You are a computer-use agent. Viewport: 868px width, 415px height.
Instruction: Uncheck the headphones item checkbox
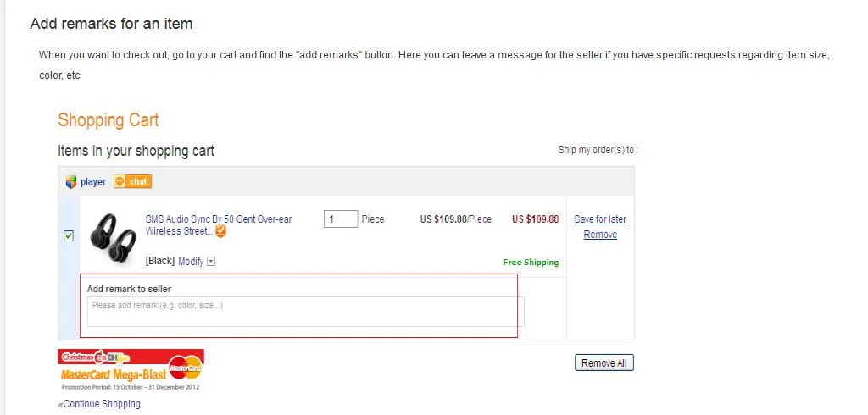pos(68,236)
